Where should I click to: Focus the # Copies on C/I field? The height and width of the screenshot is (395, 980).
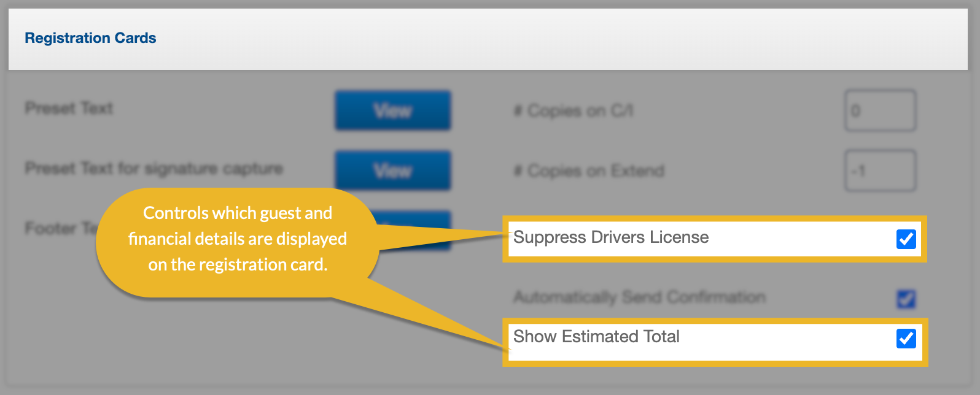880,110
